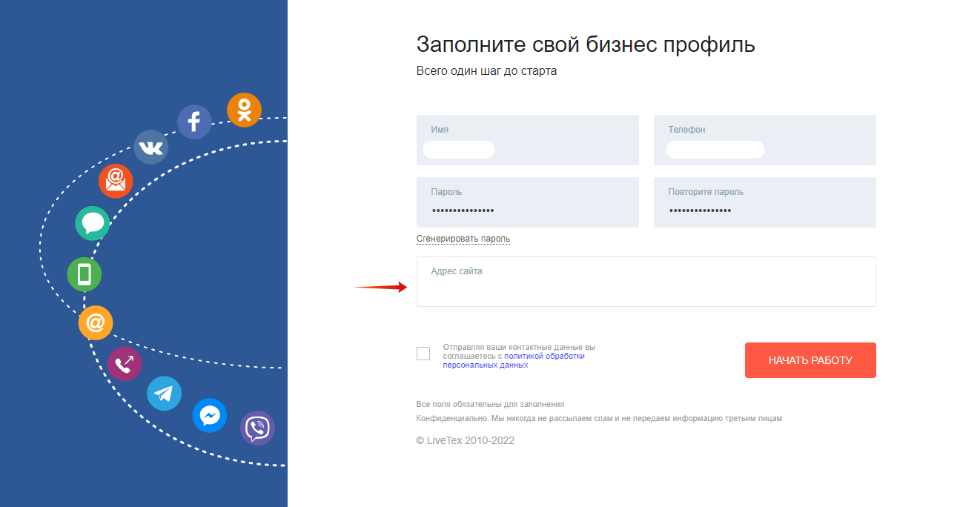The height and width of the screenshot is (507, 980).
Task: Click the LiveTex 2010-2022 copyright text
Action: (x=466, y=440)
